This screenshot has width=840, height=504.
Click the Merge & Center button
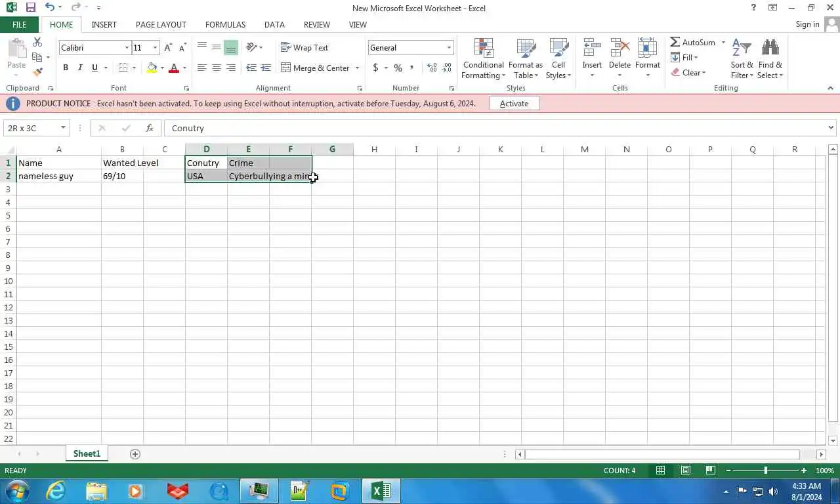[x=316, y=68]
